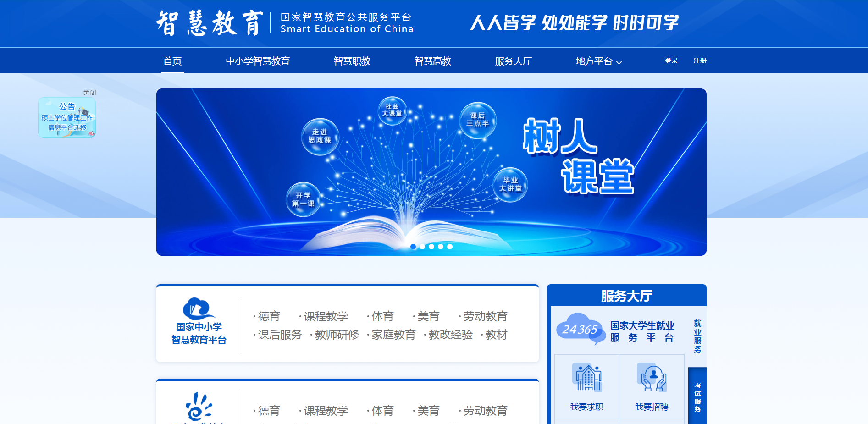Open 课程教学 in second platform card

pyautogui.click(x=326, y=411)
